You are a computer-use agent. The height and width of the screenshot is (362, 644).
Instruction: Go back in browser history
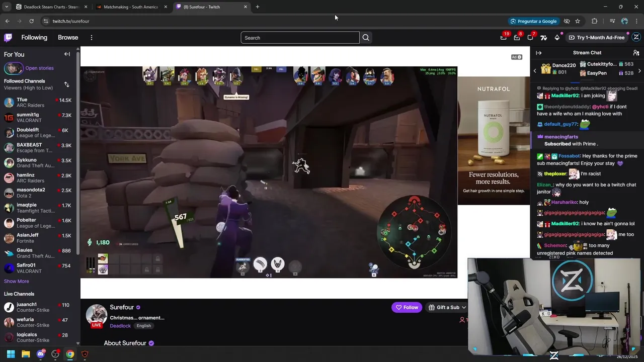(7, 21)
